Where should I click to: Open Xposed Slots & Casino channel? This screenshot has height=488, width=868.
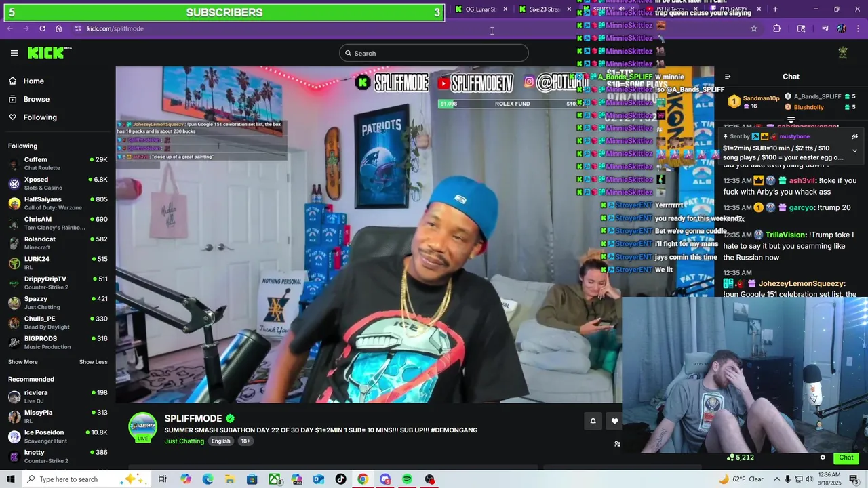[58, 183]
